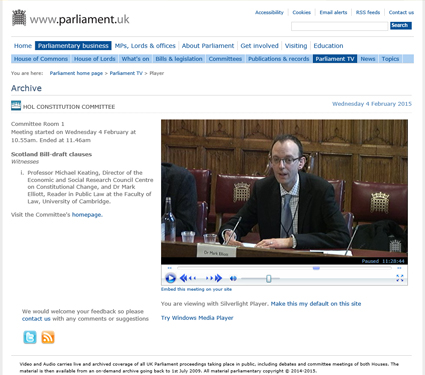Click Make this my default on this site

point(316,304)
